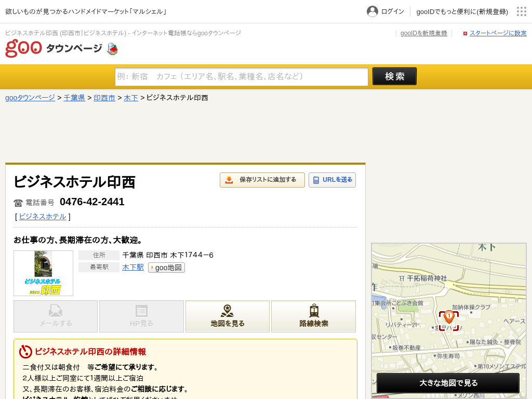
Task: Click the orange map pin marker numbered 1
Action: click(449, 317)
